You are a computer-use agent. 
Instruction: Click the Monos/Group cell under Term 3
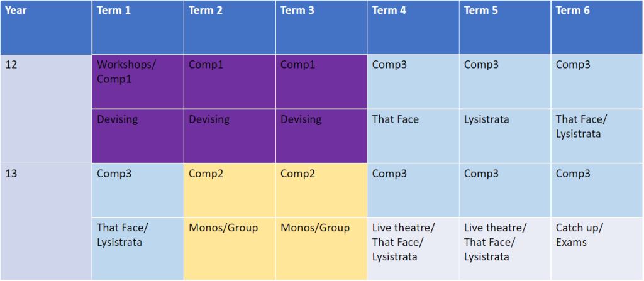[321, 248]
